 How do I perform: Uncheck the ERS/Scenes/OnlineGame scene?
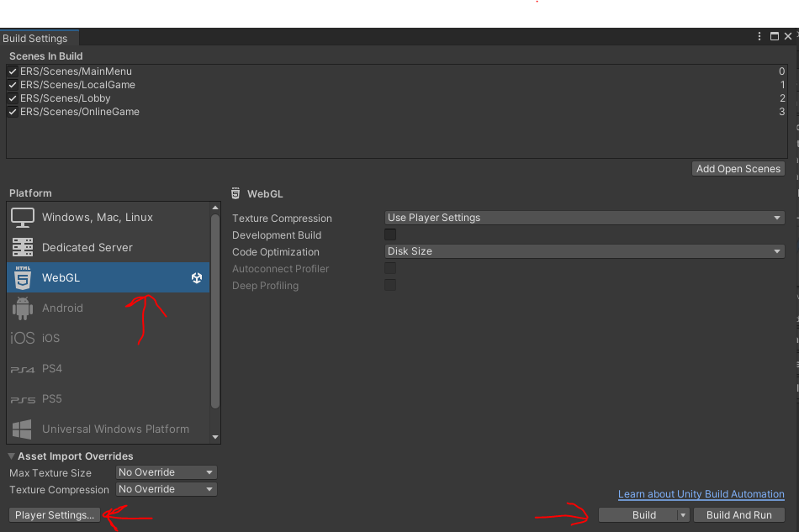pos(13,112)
